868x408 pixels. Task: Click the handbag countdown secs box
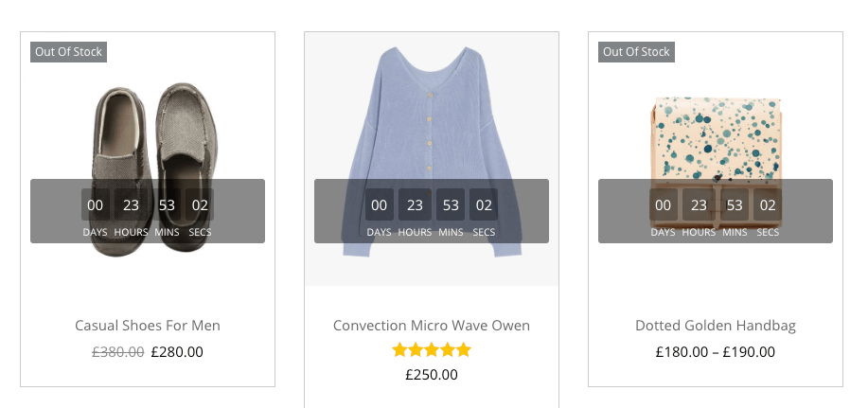point(768,205)
